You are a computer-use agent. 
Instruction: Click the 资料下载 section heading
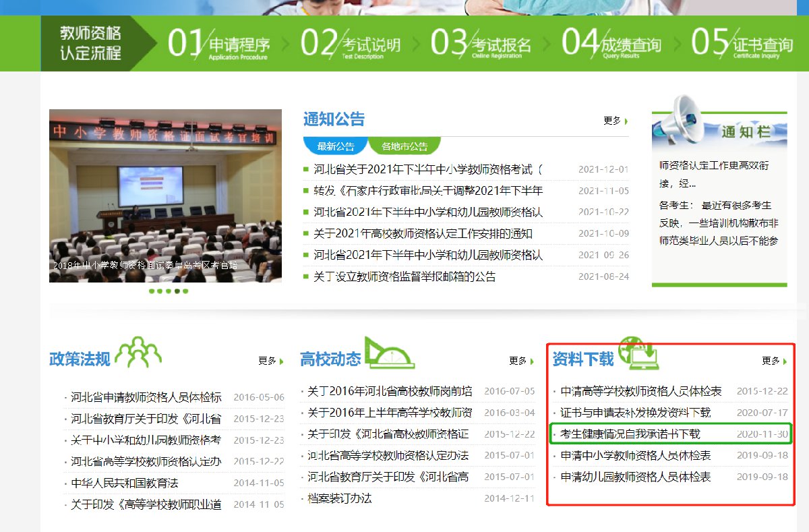coord(583,359)
